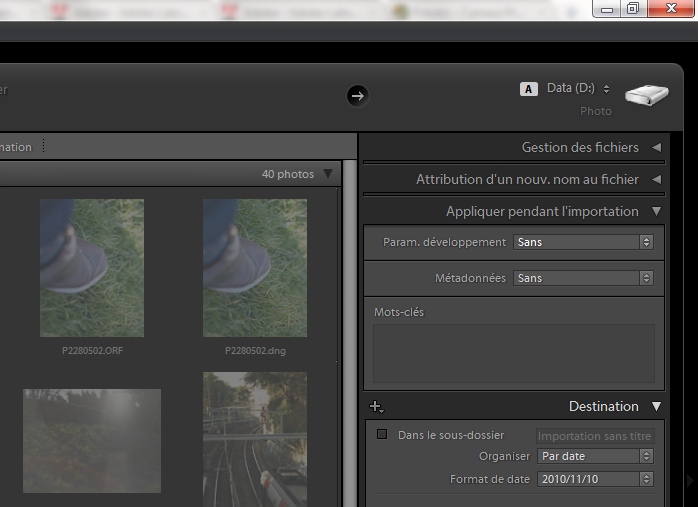Viewport: 698px width, 507px height.
Task: Click the right-edge panel collapse arrow
Action: point(690,481)
